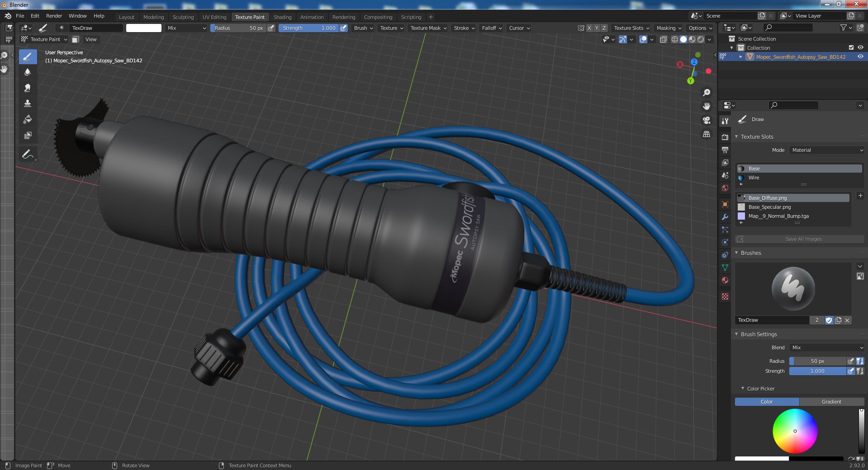Image resolution: width=868 pixels, height=470 pixels.
Task: Open the Particles properties tab
Action: (725, 230)
